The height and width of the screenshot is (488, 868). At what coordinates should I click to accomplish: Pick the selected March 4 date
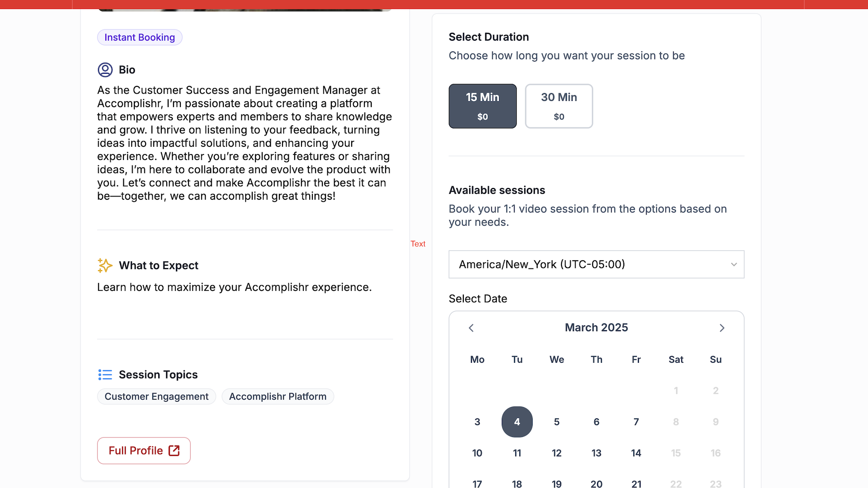[517, 422]
